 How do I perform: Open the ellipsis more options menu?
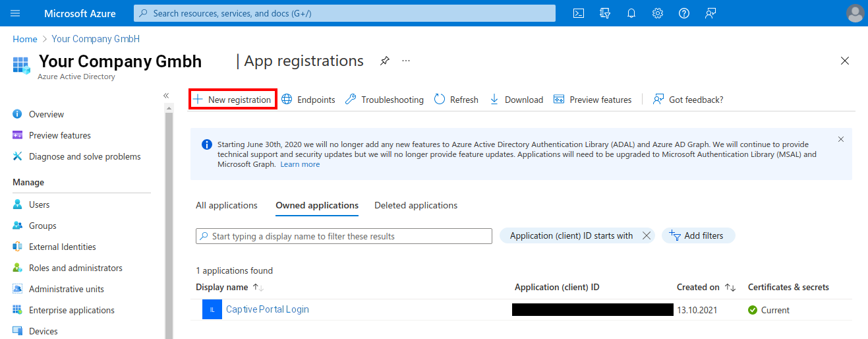tap(406, 61)
